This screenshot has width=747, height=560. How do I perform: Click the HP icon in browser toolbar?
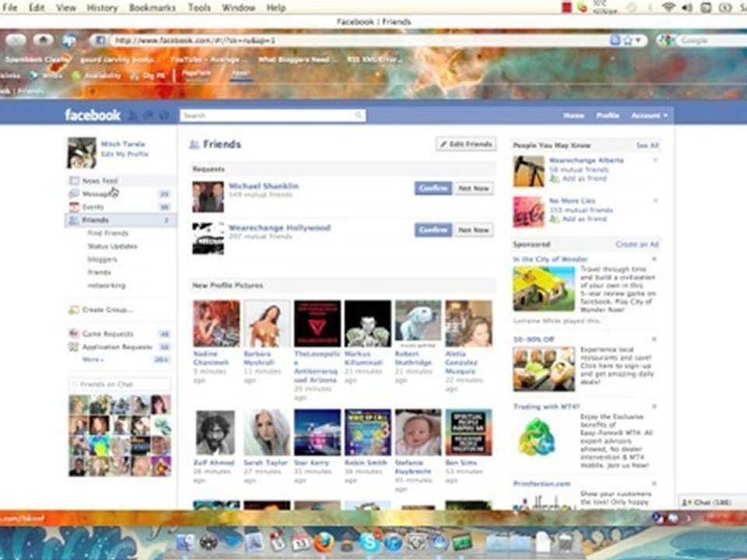click(x=69, y=40)
